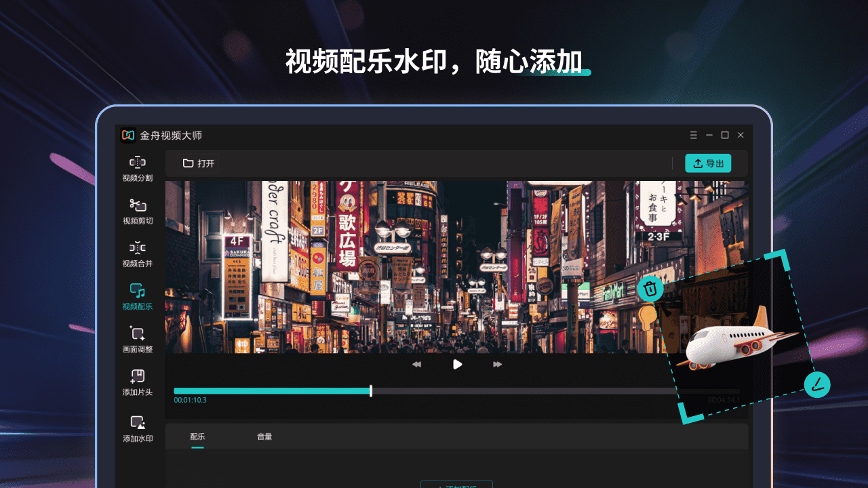Switch to the 视频合并 tool

(137, 254)
